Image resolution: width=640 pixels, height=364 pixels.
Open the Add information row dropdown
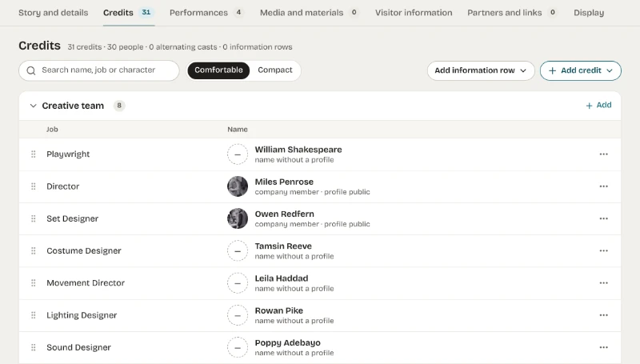pos(481,70)
